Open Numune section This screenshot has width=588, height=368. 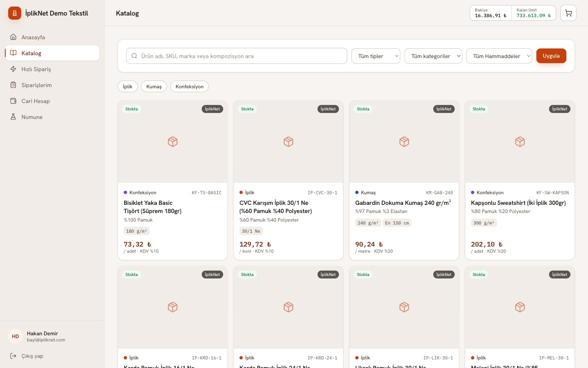click(x=52, y=117)
